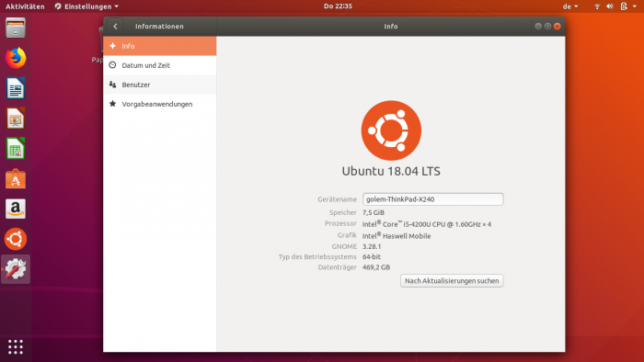
Task: Select Datum und Zeit in the sidebar
Action: [x=160, y=65]
